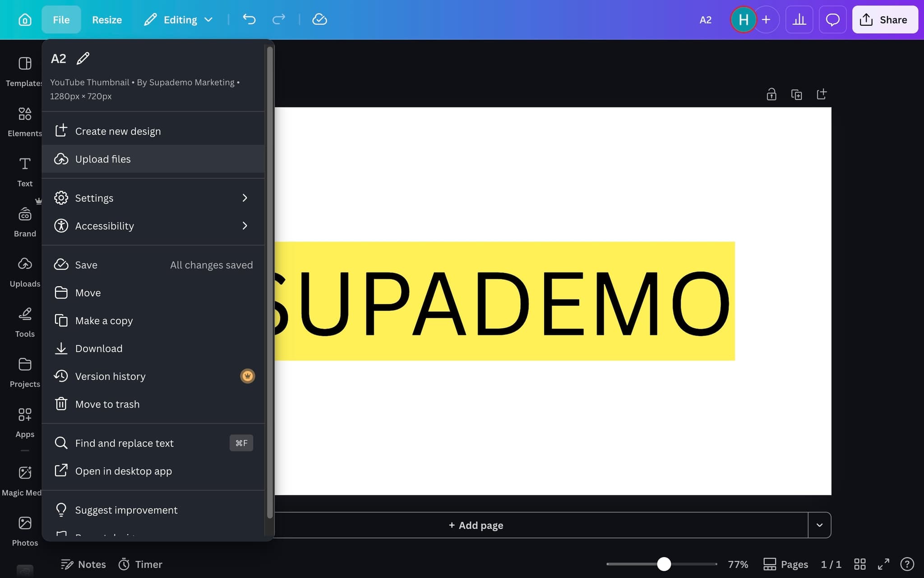Click the cloud save status icon
Screen dimensions: 924x578
coord(319,19)
